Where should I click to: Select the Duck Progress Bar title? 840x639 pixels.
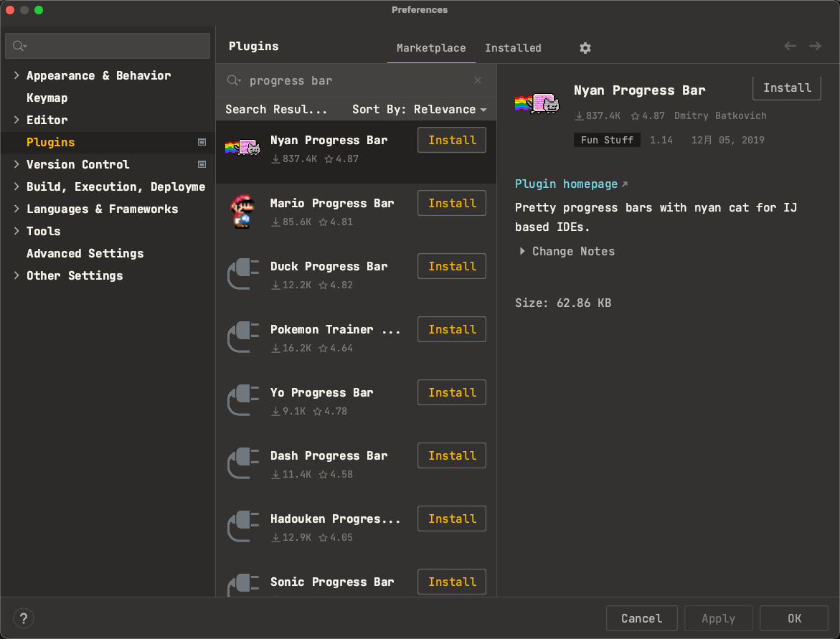click(x=329, y=267)
